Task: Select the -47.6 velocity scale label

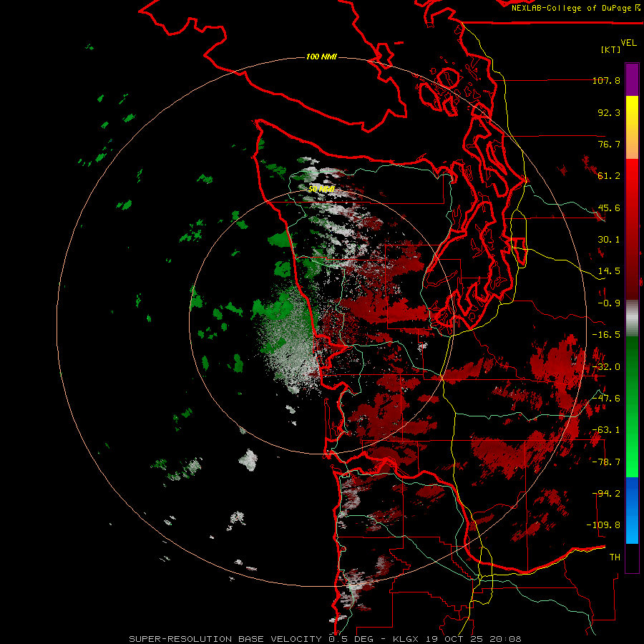Action: pos(606,399)
